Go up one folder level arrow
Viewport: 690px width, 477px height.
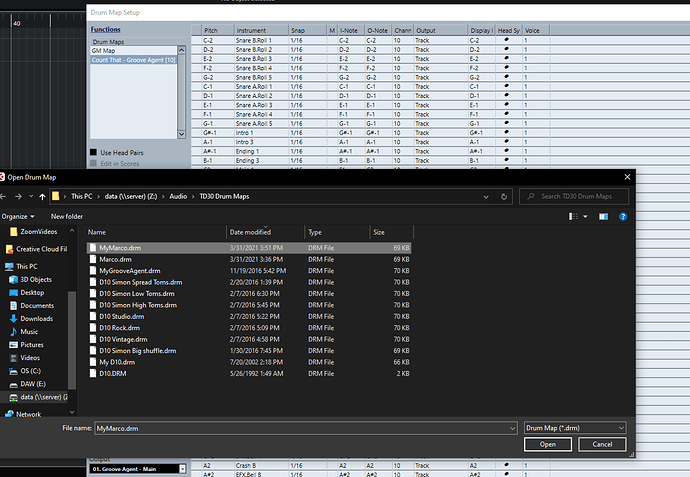point(42,197)
